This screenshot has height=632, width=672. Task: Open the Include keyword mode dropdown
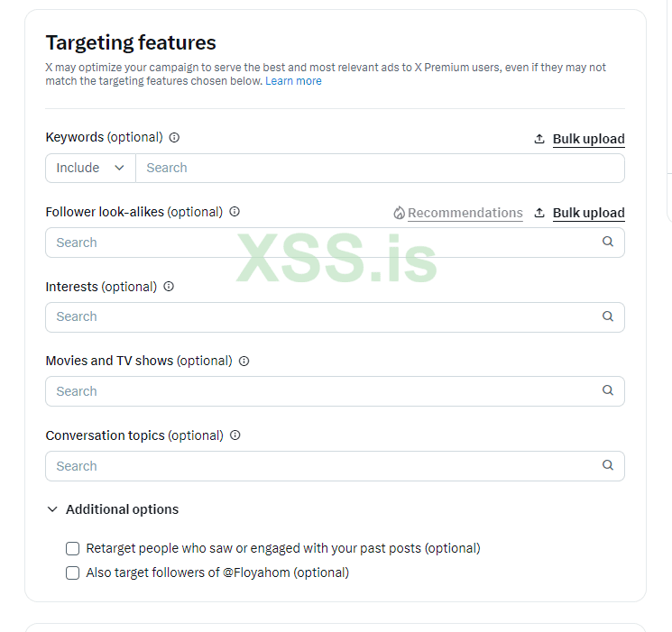(90, 168)
